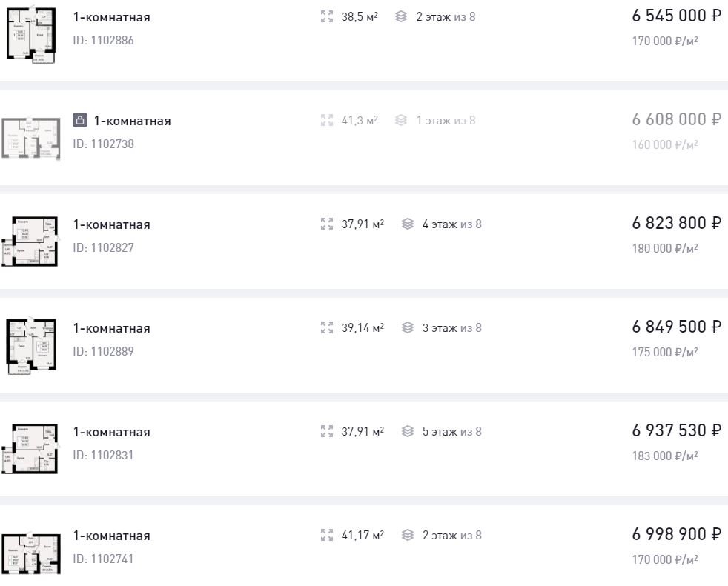This screenshot has height=586, width=728.
Task: Click the 175 000 ₽/м² price per meter
Action: coord(665,352)
